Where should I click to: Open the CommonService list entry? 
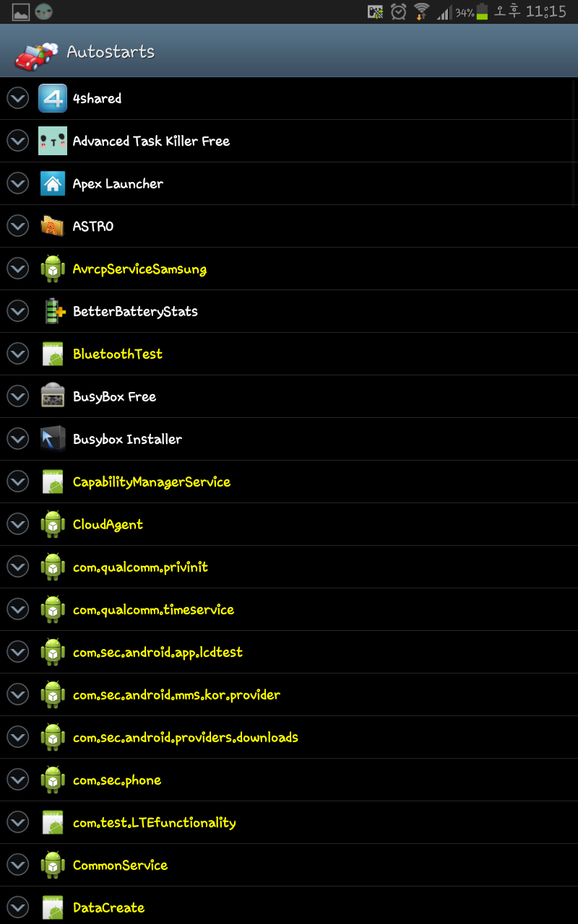[289, 865]
